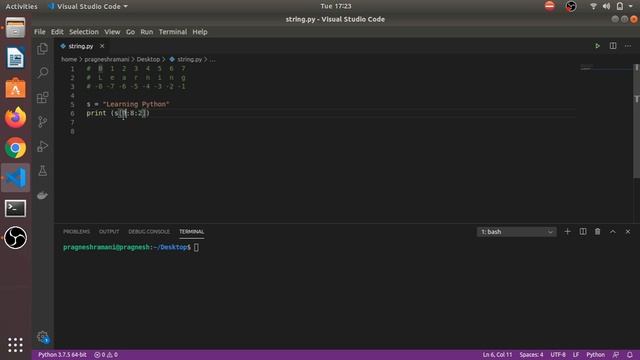
Task: Switch to the PROBLEMS tab
Action: (76, 231)
